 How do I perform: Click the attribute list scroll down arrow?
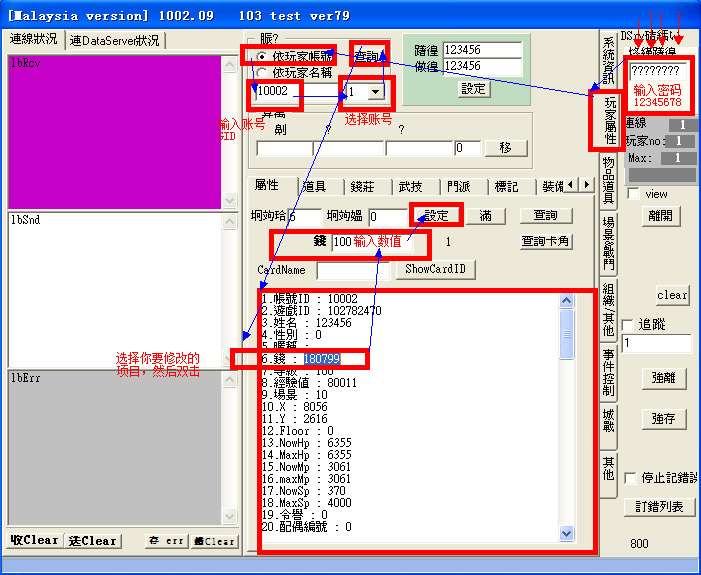click(x=567, y=533)
